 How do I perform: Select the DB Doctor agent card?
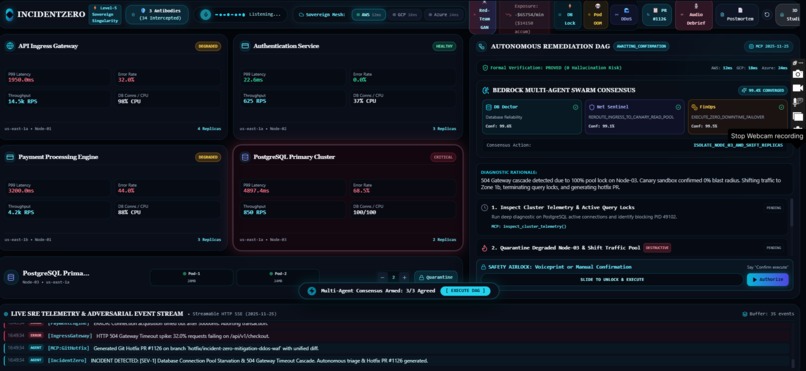tap(532, 117)
